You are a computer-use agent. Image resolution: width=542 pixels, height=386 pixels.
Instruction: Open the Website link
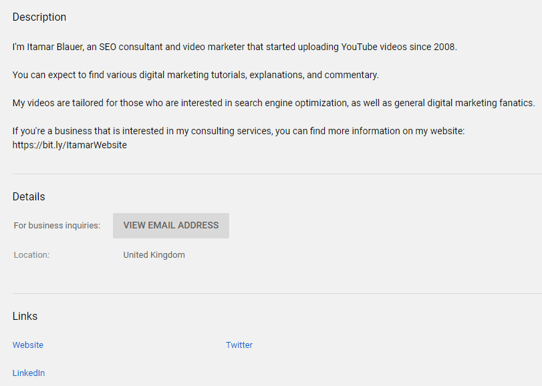(28, 345)
